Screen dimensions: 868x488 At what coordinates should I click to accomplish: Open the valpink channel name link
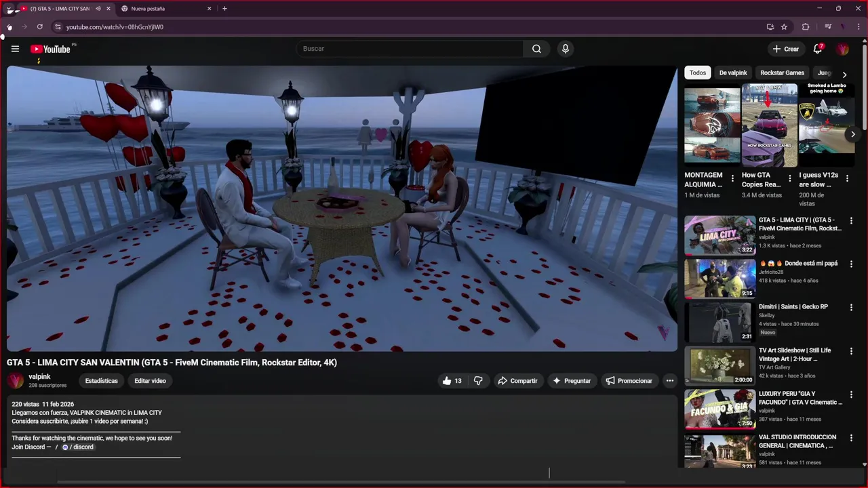tap(39, 376)
